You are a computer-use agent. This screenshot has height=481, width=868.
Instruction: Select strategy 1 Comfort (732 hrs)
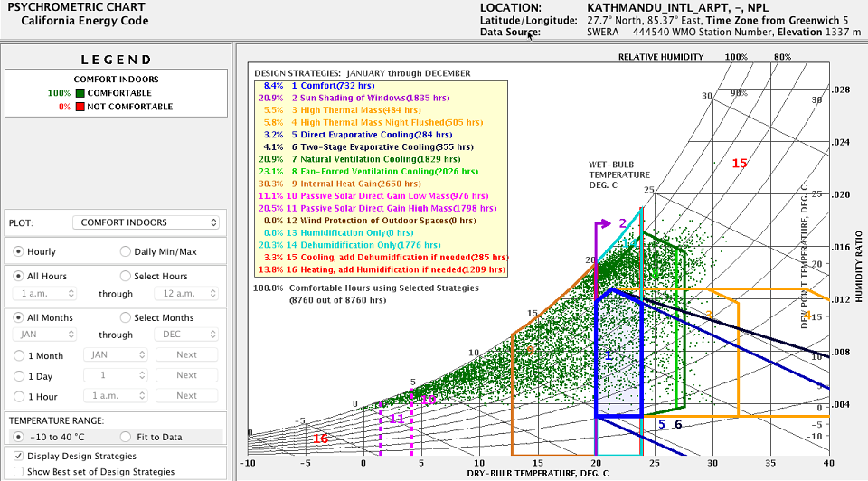[319, 86]
